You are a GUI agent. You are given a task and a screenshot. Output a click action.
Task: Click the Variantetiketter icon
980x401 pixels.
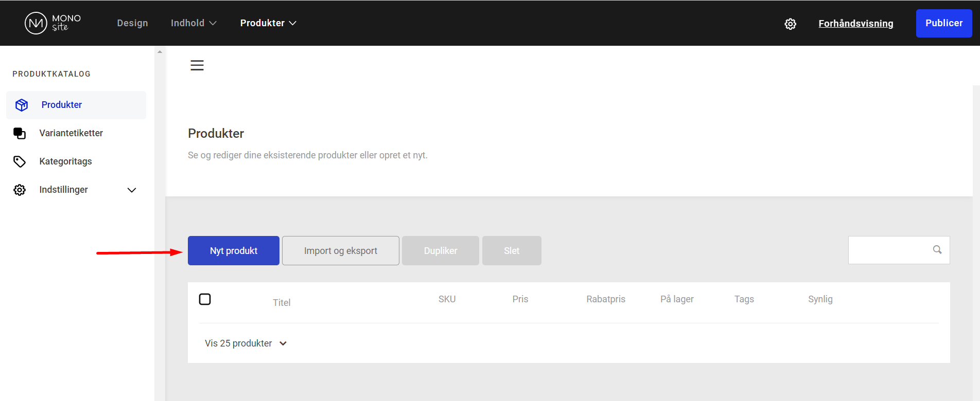[x=20, y=133]
